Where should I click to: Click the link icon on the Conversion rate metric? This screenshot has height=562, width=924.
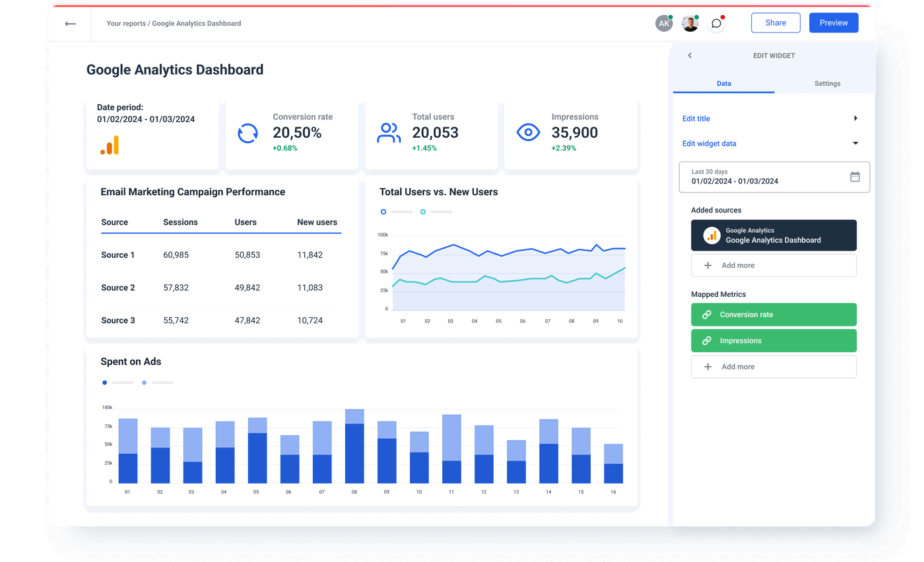point(706,315)
